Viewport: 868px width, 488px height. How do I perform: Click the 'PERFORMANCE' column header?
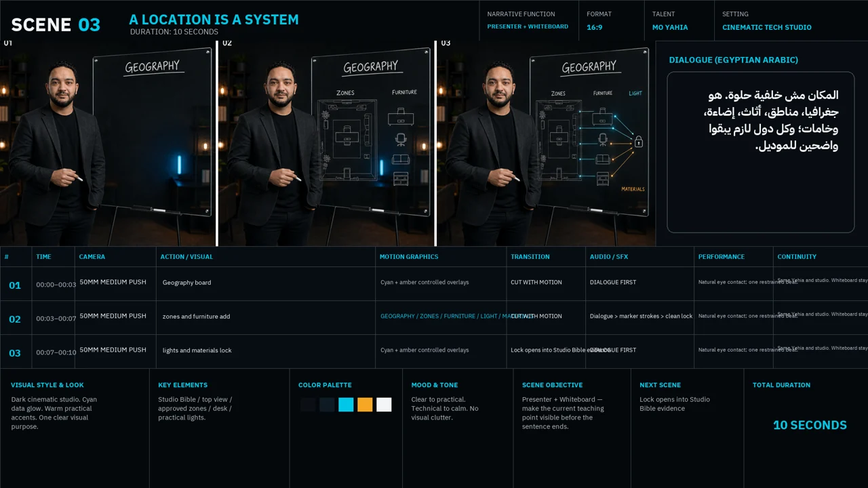(722, 257)
